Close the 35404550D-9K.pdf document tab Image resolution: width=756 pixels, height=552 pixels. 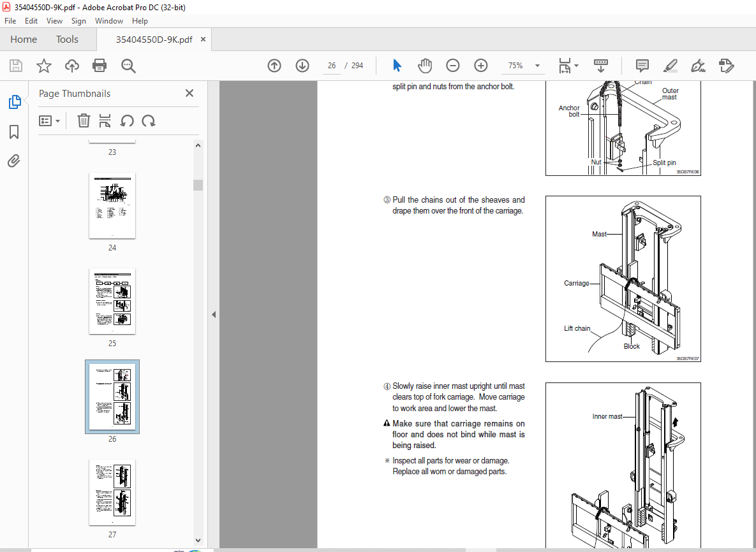(204, 40)
